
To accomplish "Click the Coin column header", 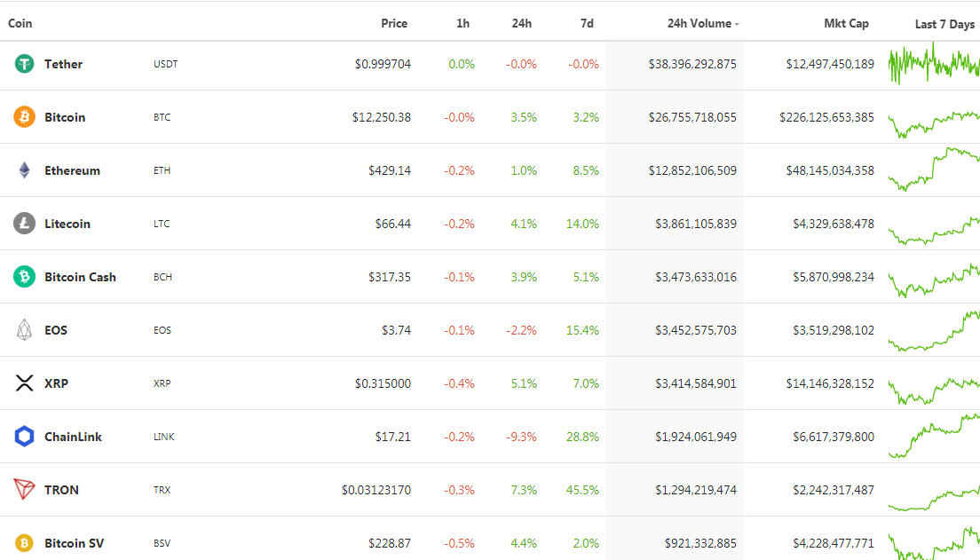I will coord(20,24).
